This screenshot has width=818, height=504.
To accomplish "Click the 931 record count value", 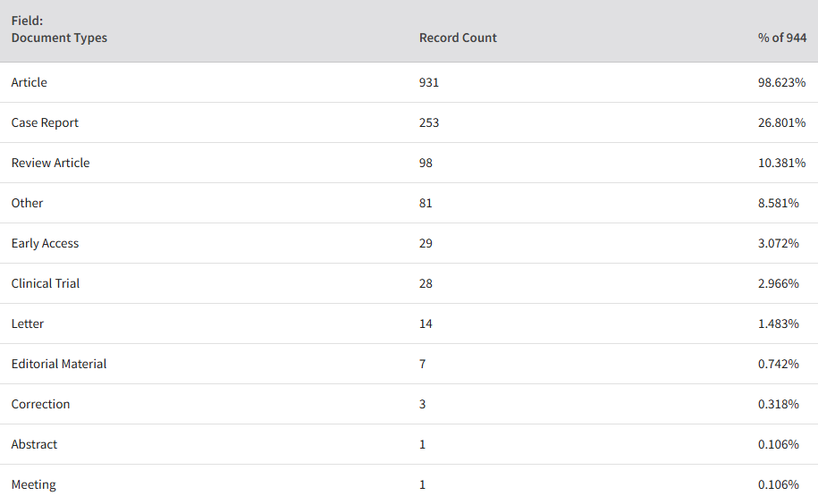I will 429,82.
